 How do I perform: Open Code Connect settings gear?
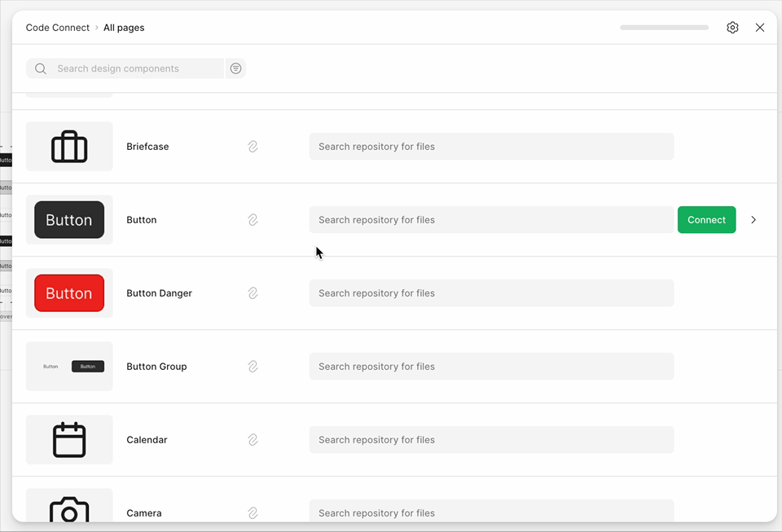pyautogui.click(x=732, y=28)
